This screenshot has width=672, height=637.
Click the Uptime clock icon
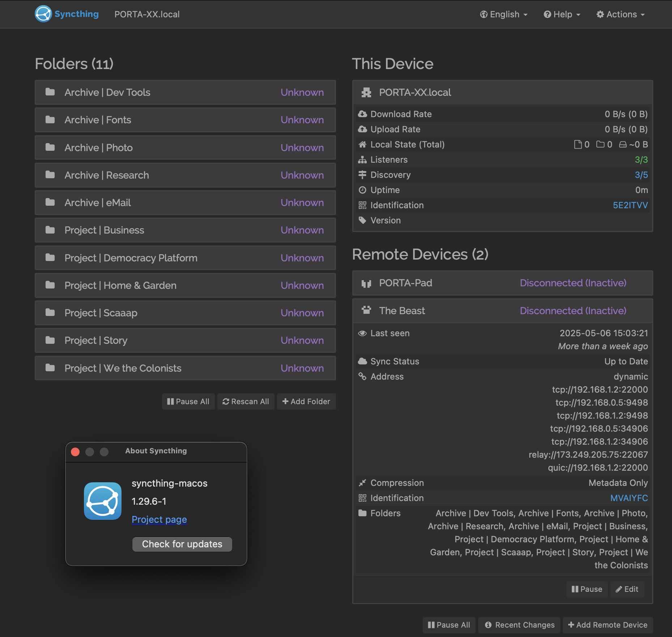coord(362,190)
